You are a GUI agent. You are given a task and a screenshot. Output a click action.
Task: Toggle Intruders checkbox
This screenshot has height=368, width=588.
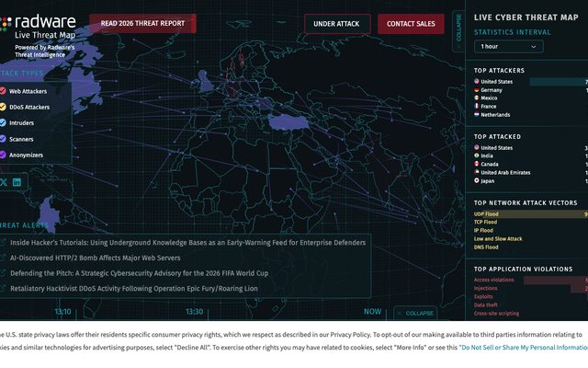click(x=3, y=122)
